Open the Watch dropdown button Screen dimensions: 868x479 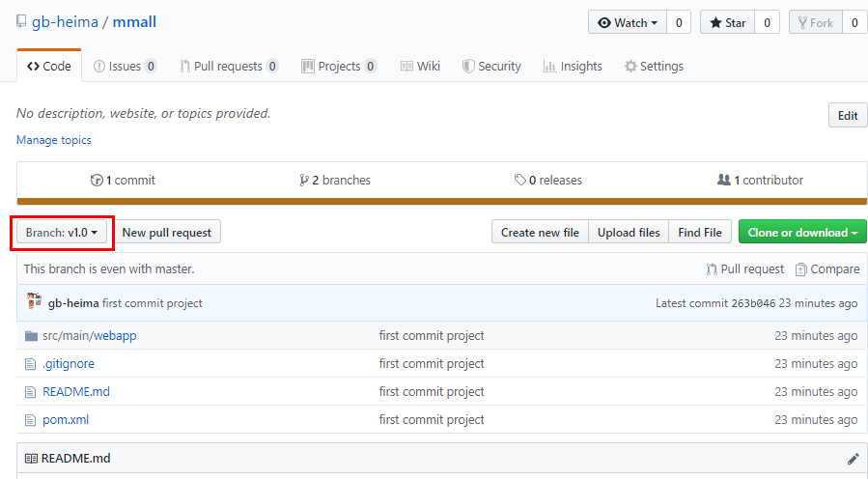(x=628, y=23)
